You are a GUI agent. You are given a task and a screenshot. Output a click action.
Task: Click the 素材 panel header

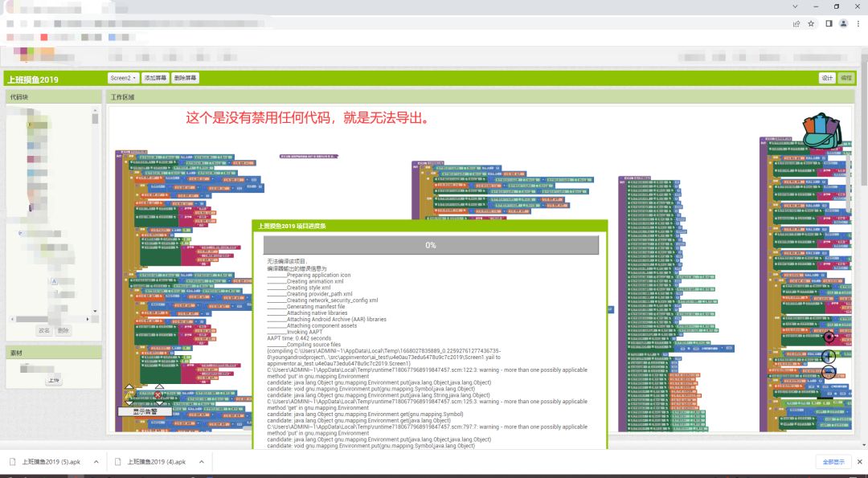(54, 353)
